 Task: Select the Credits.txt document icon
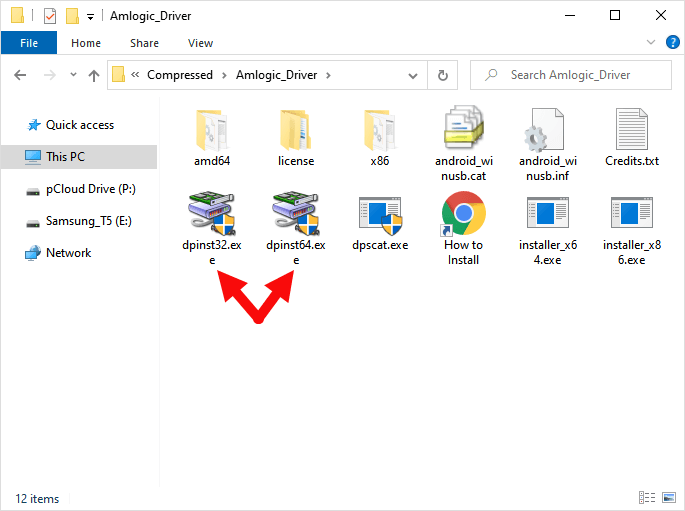632,129
